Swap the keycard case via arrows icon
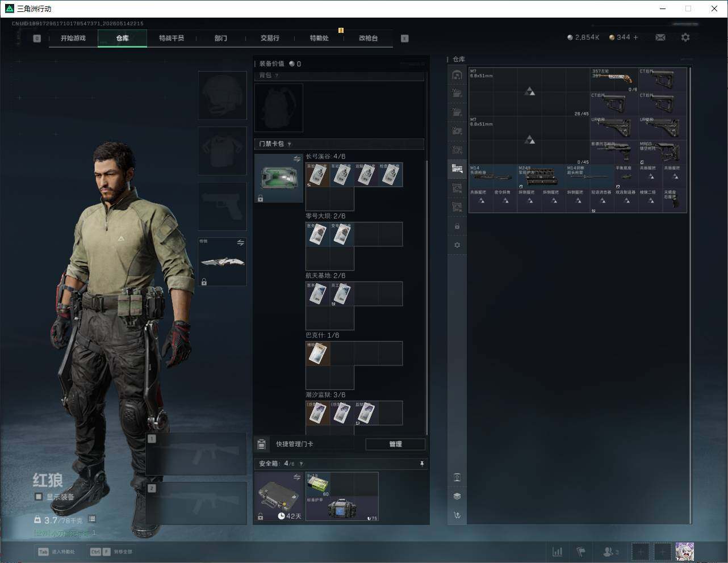The width and height of the screenshot is (728, 563). [x=297, y=159]
